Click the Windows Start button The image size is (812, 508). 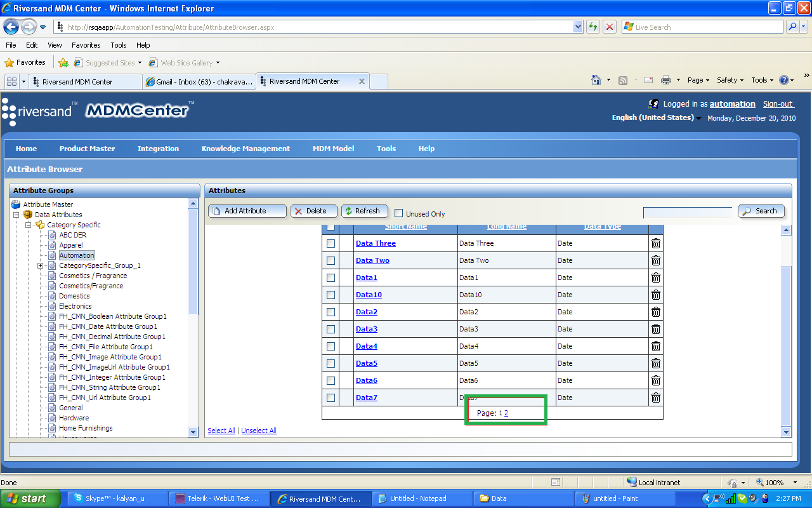(30, 498)
